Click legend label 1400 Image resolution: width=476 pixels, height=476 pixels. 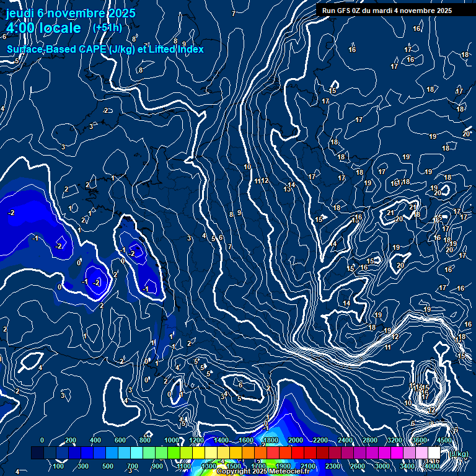(221, 440)
